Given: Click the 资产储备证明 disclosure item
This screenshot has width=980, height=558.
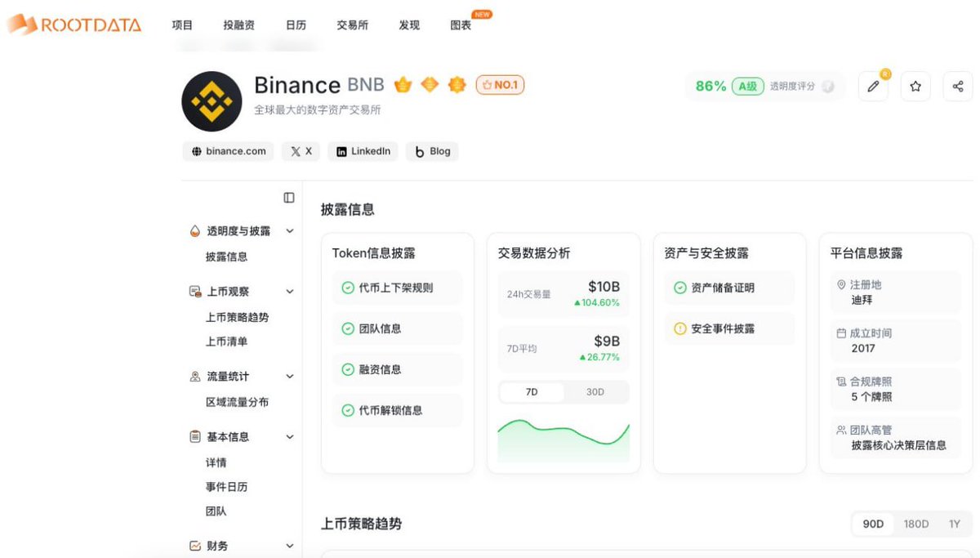Looking at the screenshot, I should (729, 288).
